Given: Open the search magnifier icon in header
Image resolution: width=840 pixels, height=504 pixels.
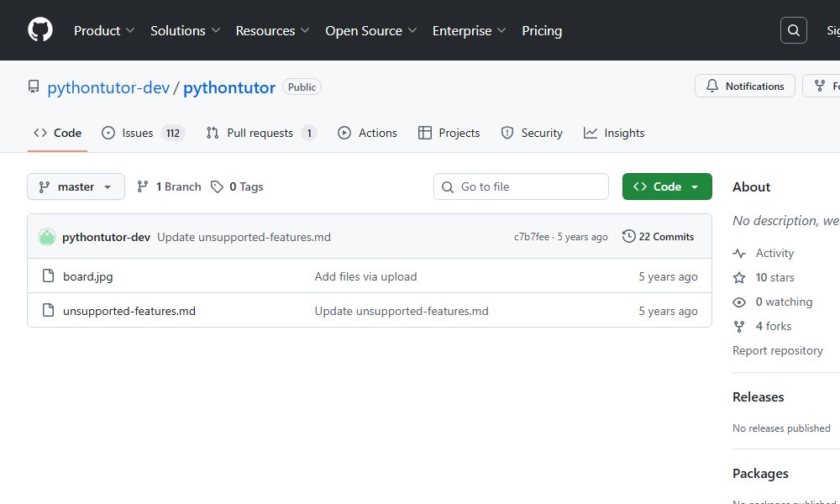Looking at the screenshot, I should 794,30.
